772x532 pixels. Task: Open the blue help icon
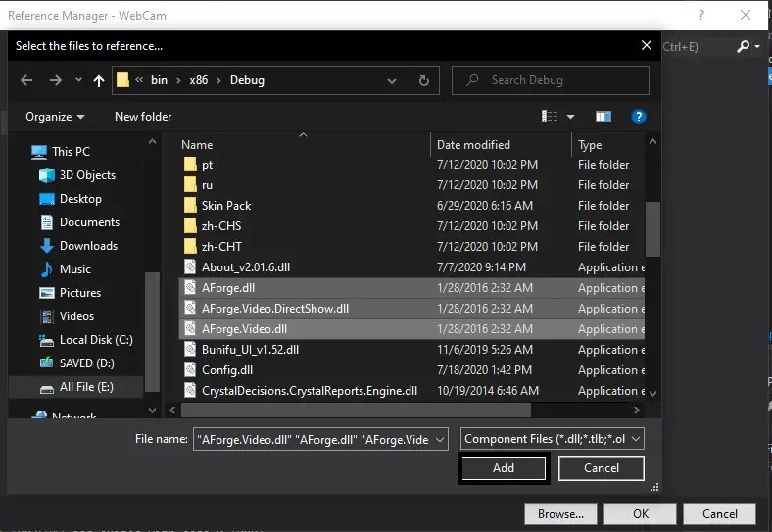(x=639, y=117)
